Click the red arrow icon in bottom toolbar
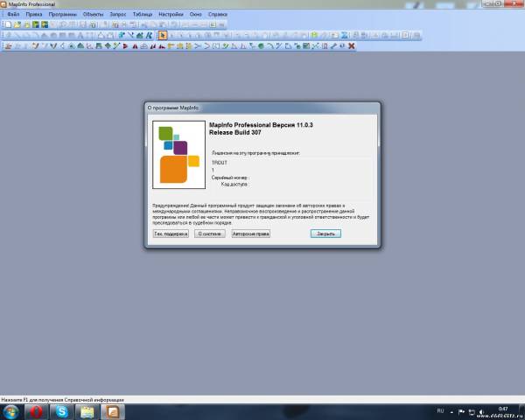The height and width of the screenshot is (420, 525). coord(125,45)
